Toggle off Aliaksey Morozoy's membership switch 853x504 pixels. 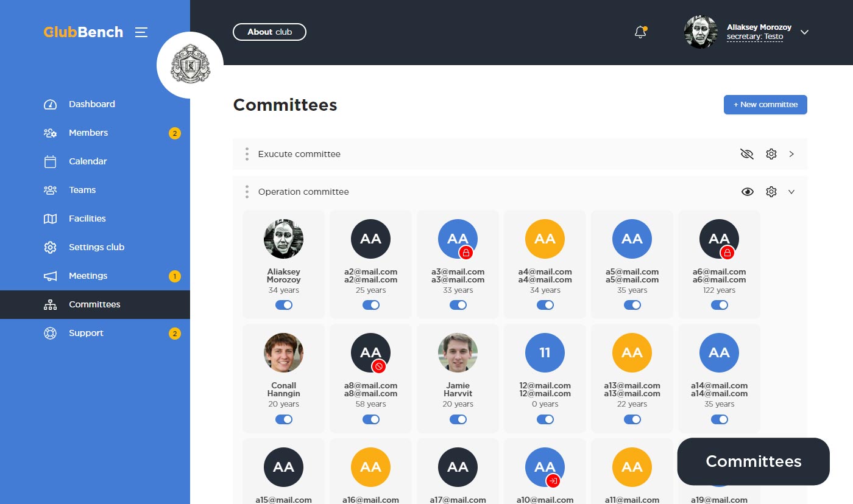click(x=284, y=305)
